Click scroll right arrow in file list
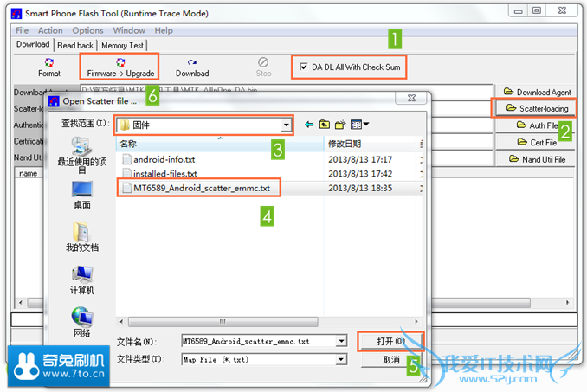The width and height of the screenshot is (587, 392). [416, 322]
